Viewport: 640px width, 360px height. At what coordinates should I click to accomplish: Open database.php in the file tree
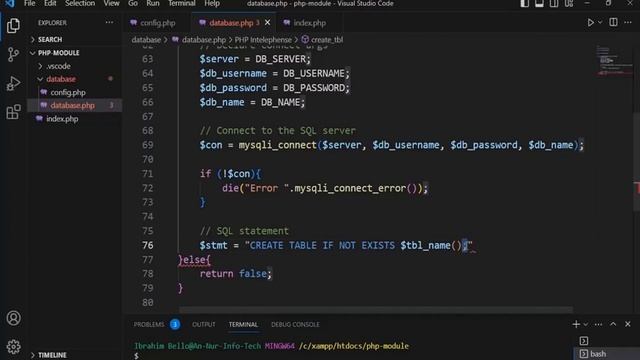click(x=72, y=105)
